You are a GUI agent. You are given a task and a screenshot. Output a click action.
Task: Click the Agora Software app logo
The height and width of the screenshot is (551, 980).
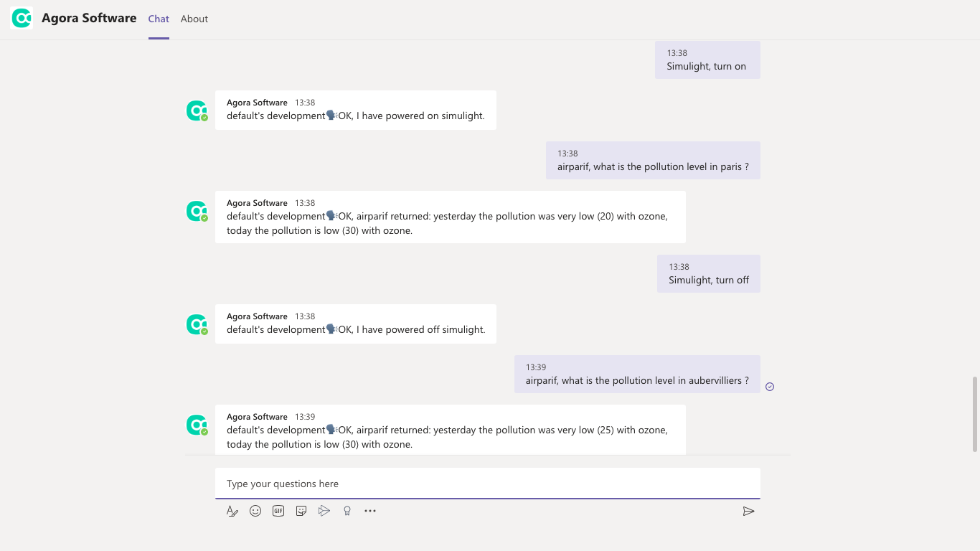[22, 19]
